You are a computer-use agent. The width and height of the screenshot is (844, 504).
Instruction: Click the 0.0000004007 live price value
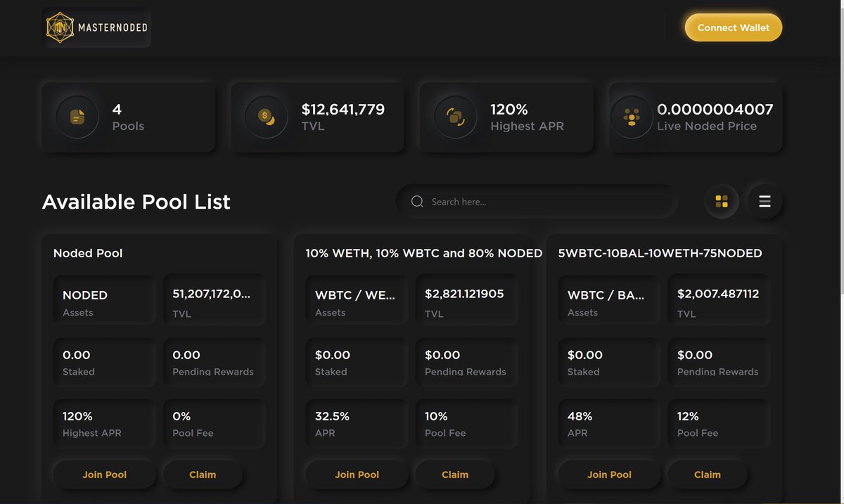(x=715, y=110)
